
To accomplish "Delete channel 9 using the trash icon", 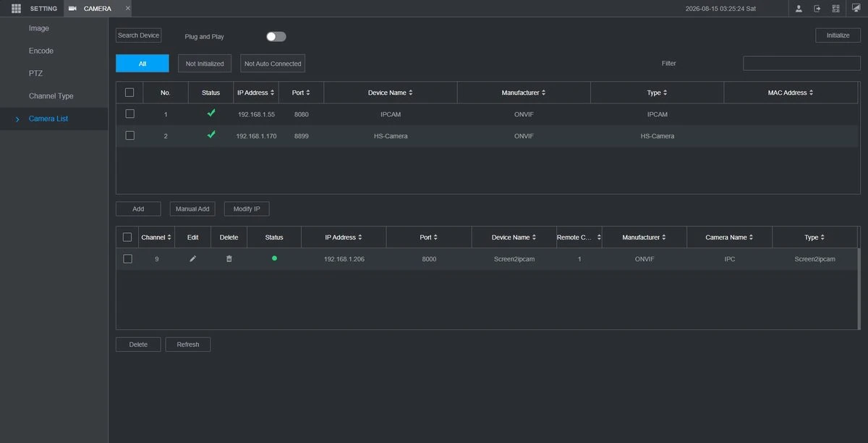I will point(229,258).
